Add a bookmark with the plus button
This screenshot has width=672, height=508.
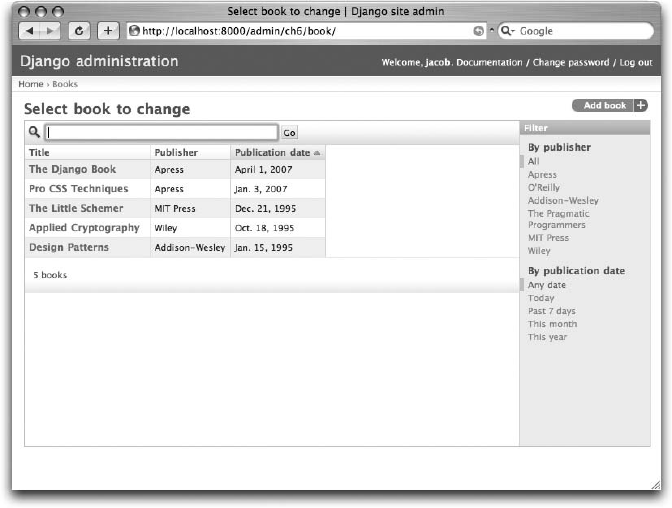point(108,31)
